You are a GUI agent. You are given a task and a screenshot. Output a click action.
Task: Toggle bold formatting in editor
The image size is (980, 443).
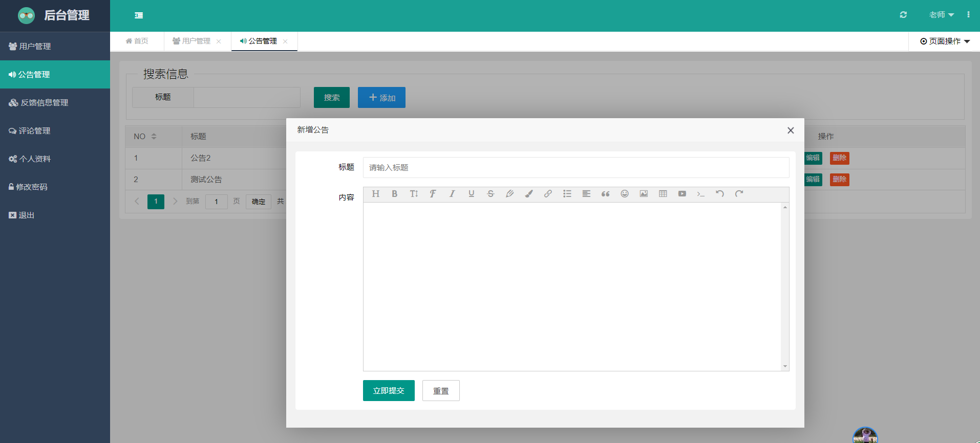pos(395,194)
